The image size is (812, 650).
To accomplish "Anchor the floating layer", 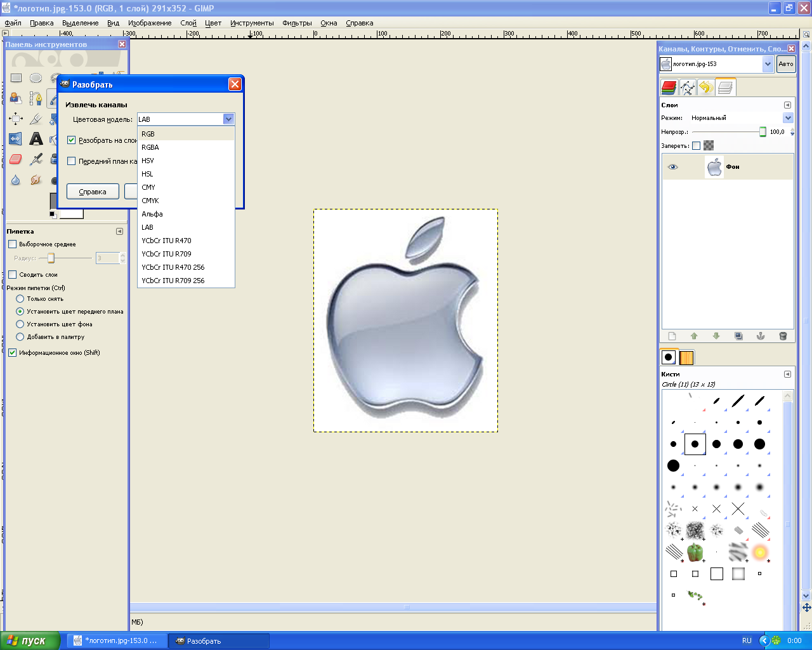I will click(761, 336).
